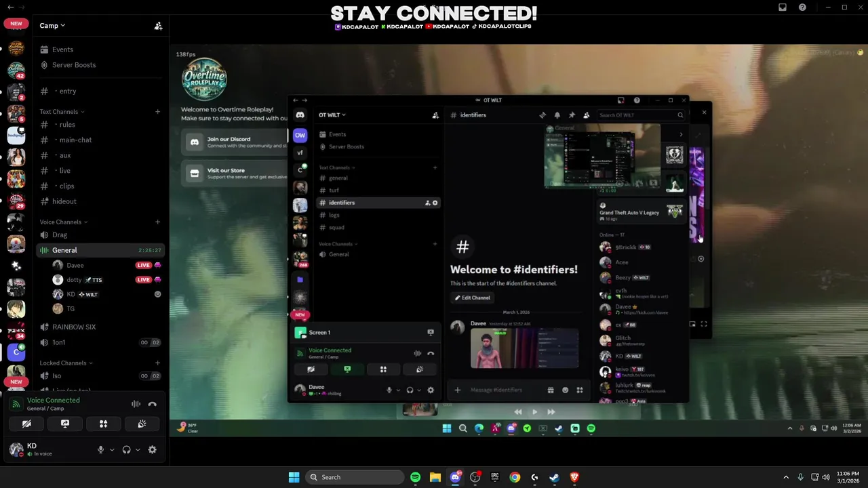The width and height of the screenshot is (868, 488).
Task: Toggle fullscreen icon on the stream viewer
Action: coord(704,324)
